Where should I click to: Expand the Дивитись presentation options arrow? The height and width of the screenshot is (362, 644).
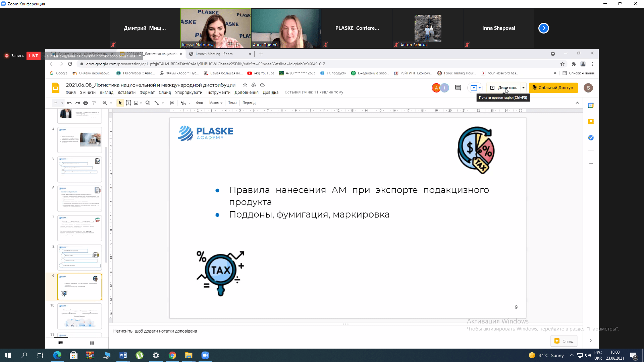pos(523,88)
